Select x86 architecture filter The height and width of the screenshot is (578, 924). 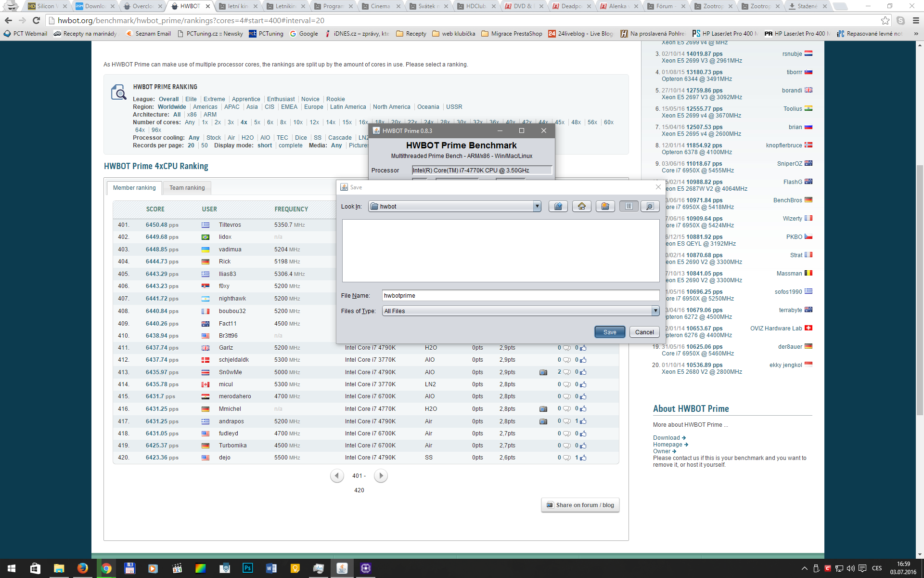[x=192, y=115]
